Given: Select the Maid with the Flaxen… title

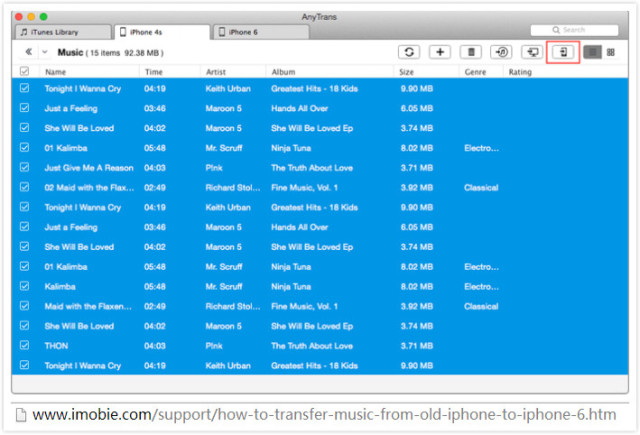Looking at the screenshot, I should (x=88, y=306).
